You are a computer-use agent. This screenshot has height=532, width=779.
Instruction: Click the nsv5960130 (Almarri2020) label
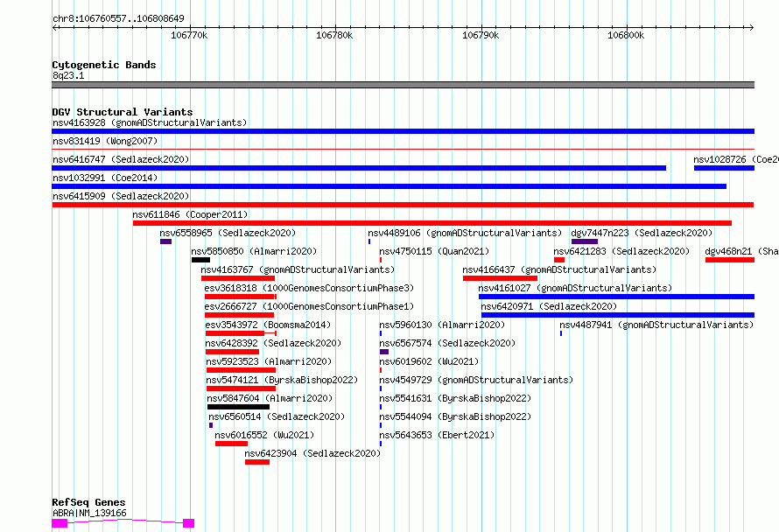(442, 325)
